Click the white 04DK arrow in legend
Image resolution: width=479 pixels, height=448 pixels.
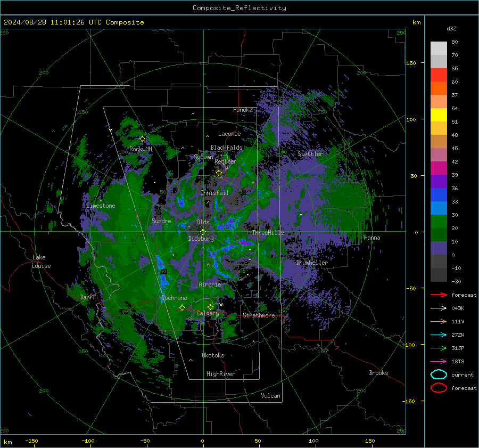tap(439, 308)
